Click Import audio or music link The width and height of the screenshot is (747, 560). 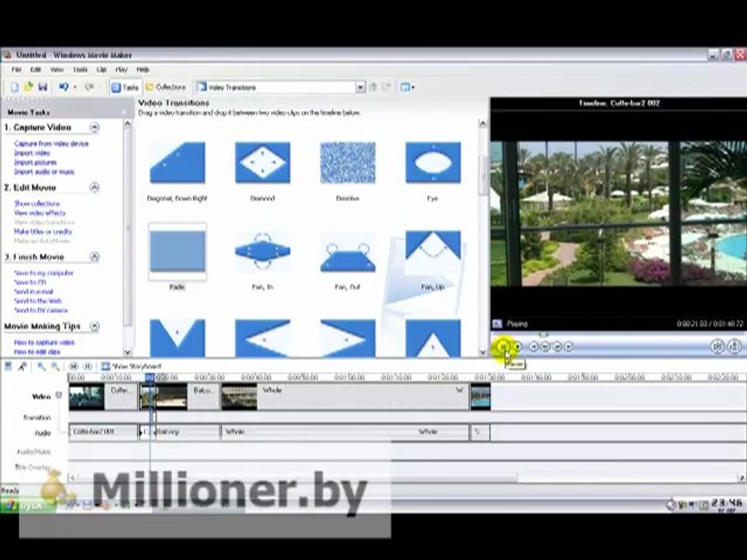click(44, 171)
